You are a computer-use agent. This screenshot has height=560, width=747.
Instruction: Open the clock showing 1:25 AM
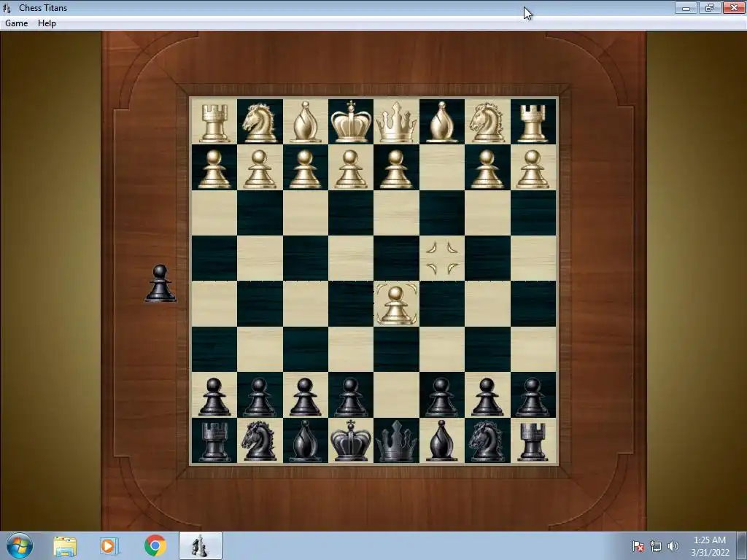[x=710, y=546]
